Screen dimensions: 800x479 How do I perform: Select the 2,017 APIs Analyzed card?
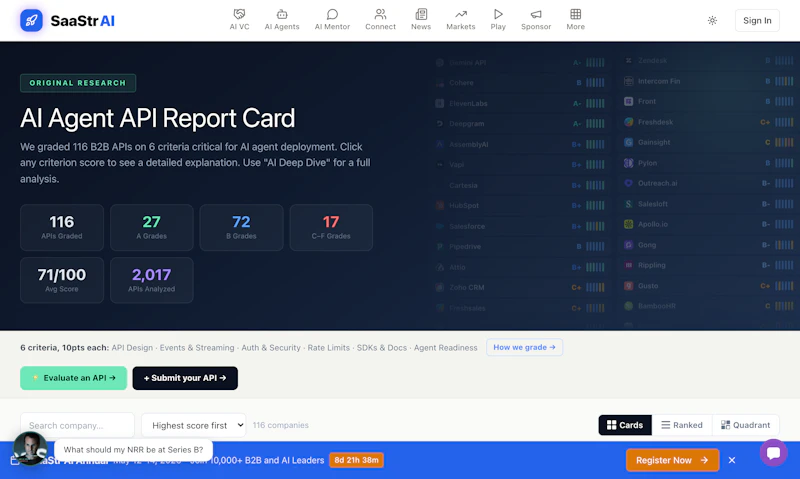(x=152, y=280)
